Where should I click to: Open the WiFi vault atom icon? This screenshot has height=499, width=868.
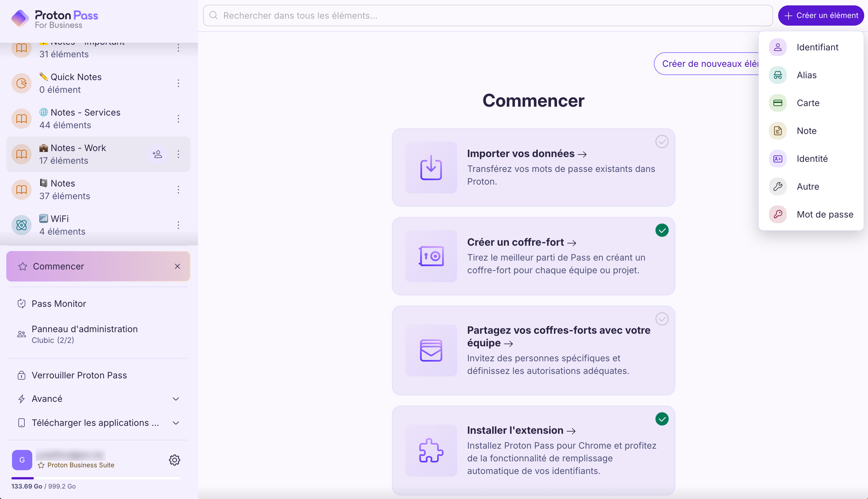click(22, 225)
